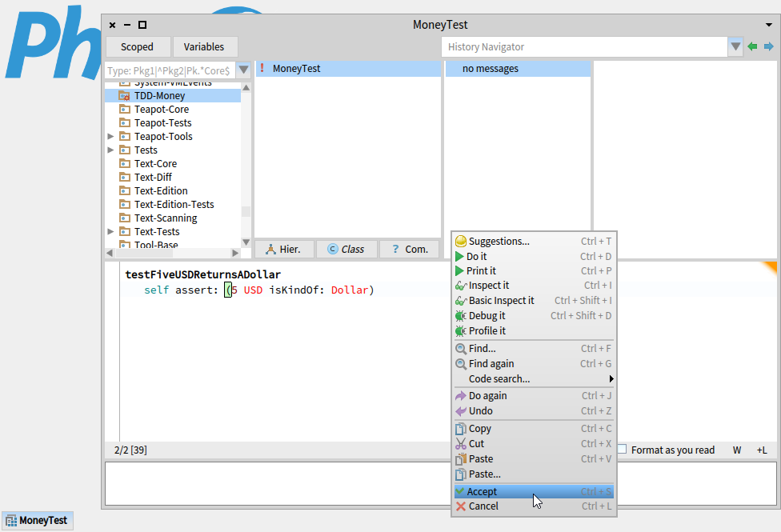This screenshot has width=781, height=532.
Task: Choose Accept from the context menu
Action: point(534,492)
